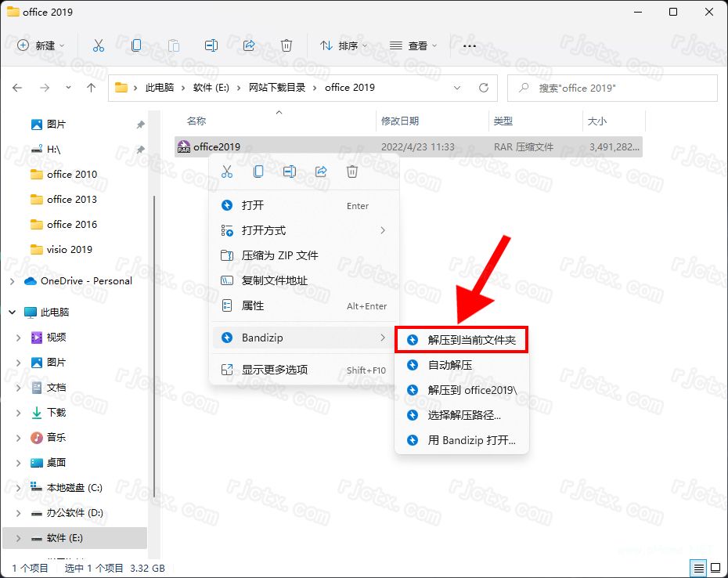Click the Delete (trash) icon in the toolbar

(x=287, y=45)
